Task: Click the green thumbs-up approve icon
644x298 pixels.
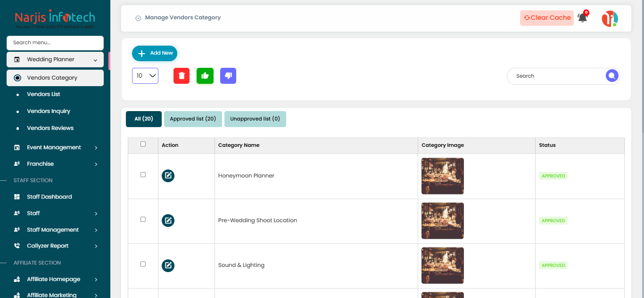Action: tap(205, 76)
